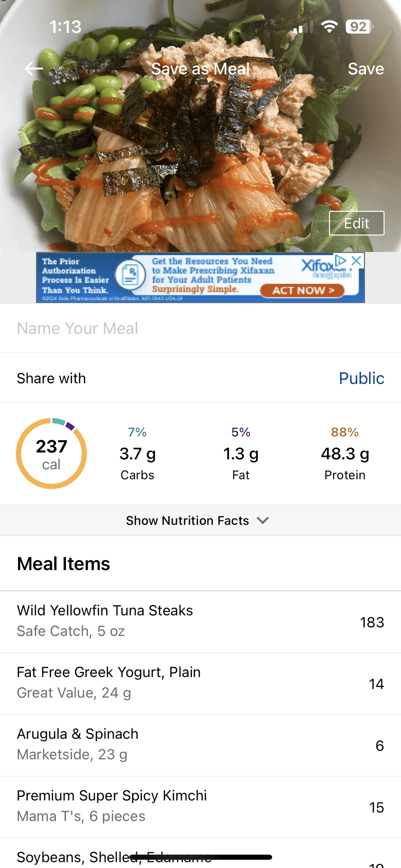Open Fat Free Greek Yogurt item
The width and height of the screenshot is (401, 868).
(x=200, y=684)
